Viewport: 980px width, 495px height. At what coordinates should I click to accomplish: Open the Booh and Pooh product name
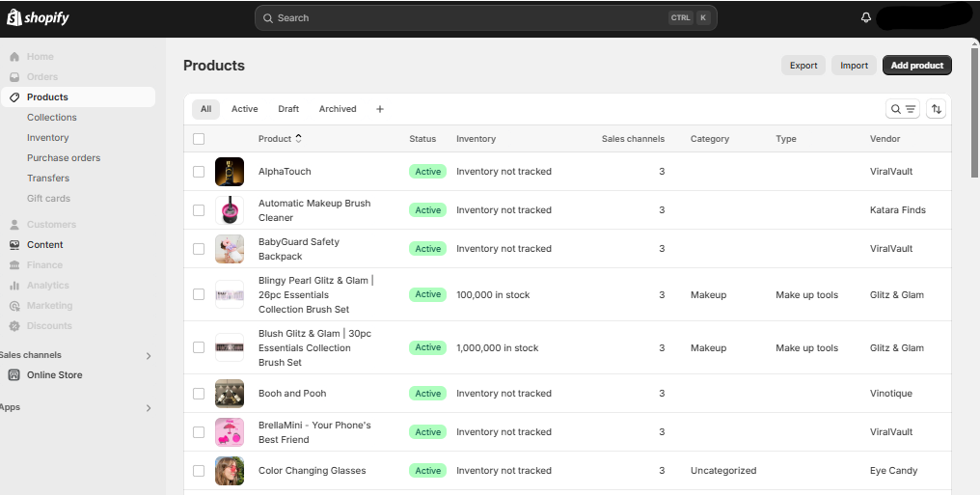click(x=292, y=393)
